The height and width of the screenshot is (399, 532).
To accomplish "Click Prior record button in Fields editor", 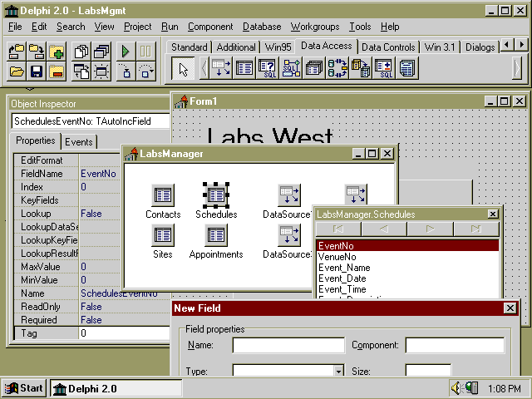I will [x=384, y=229].
